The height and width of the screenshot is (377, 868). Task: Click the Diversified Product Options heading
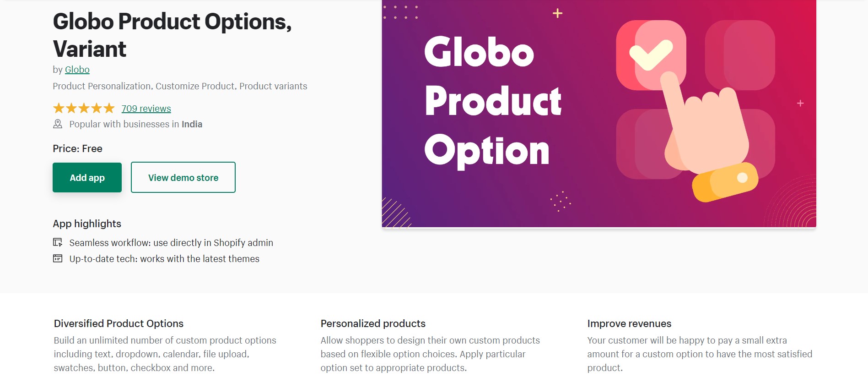tap(119, 323)
